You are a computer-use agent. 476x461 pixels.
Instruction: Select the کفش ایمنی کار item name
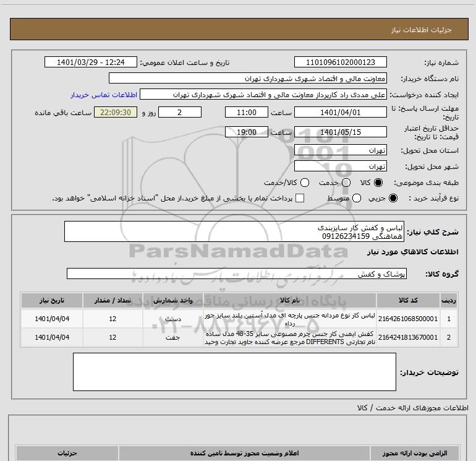(x=290, y=338)
